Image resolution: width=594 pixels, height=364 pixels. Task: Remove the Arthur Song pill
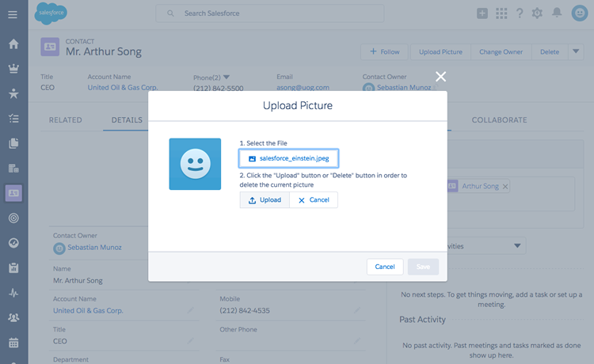[x=505, y=186]
